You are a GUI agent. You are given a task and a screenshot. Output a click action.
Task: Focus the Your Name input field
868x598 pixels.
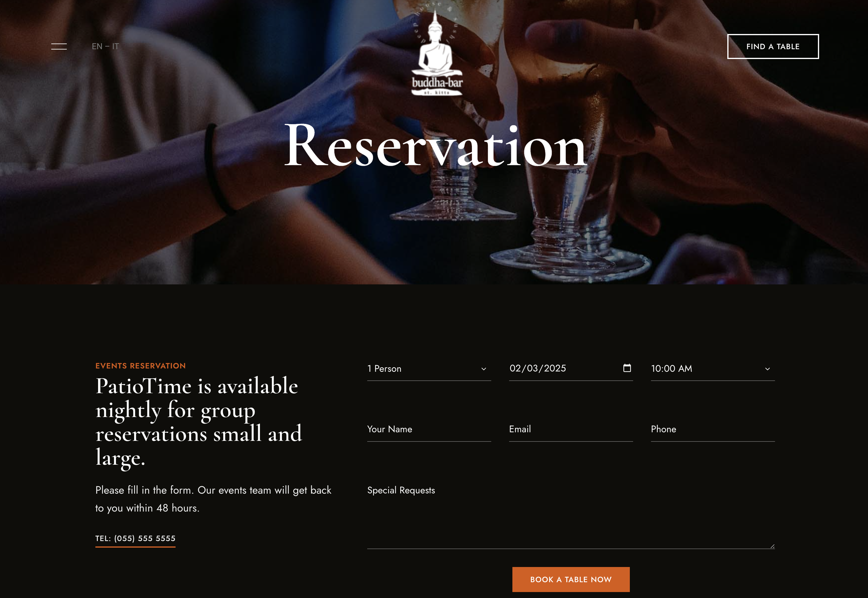pos(429,429)
